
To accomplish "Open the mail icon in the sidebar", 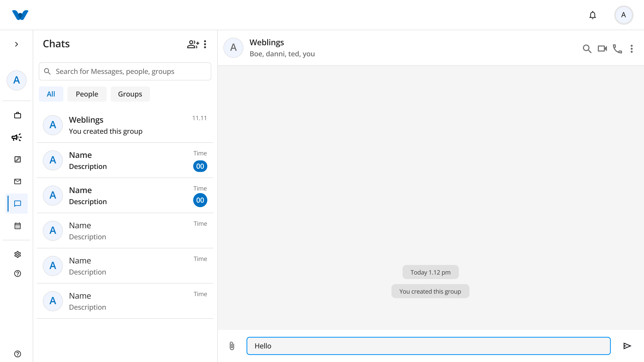I will [18, 182].
